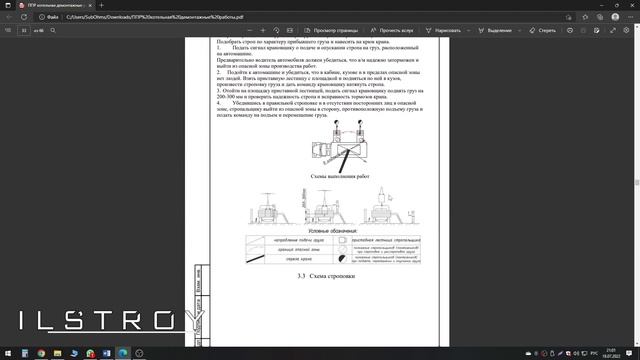
Task: Save the PDF with the save-as icon
Action: point(596,30)
